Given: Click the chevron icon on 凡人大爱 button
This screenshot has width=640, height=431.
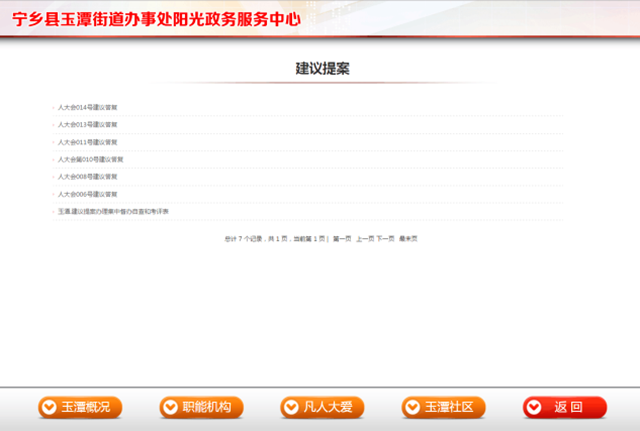Looking at the screenshot, I should (x=292, y=407).
